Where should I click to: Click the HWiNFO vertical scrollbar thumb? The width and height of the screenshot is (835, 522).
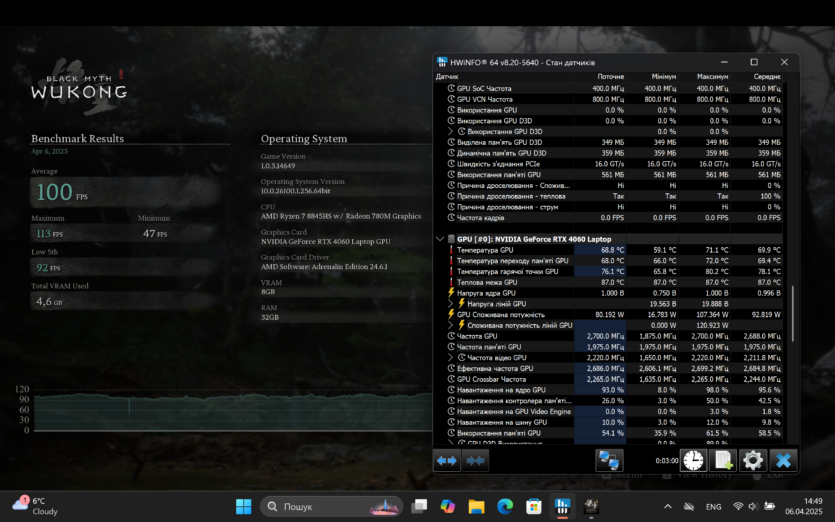point(793,314)
